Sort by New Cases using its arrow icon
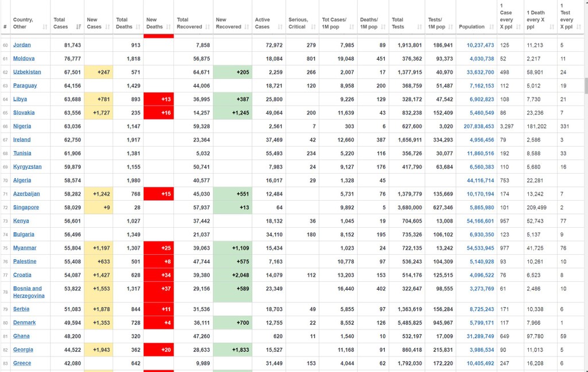 coord(107,26)
